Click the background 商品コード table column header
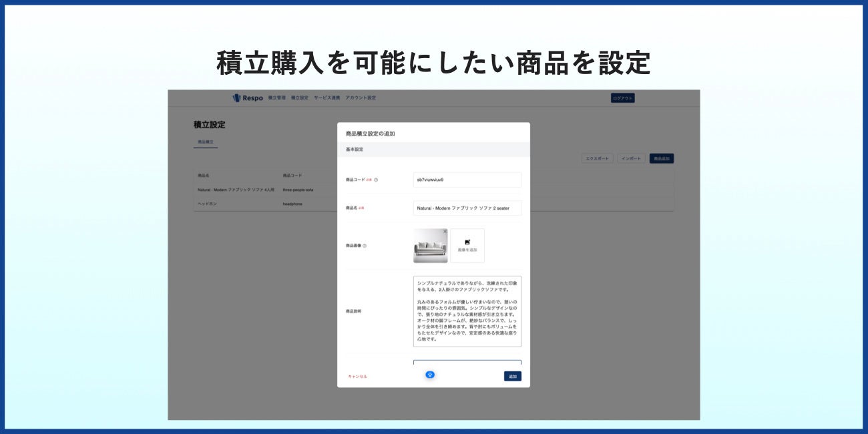Viewport: 868px width, 434px height. click(x=292, y=176)
